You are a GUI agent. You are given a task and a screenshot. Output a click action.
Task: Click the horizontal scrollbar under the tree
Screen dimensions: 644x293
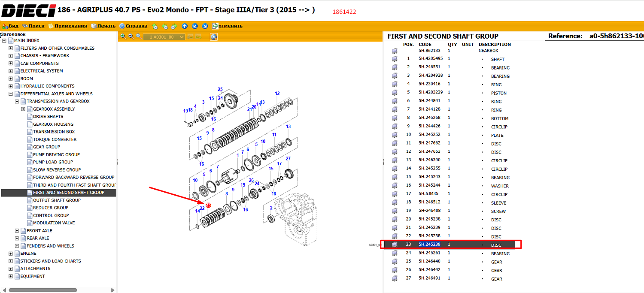(43, 290)
